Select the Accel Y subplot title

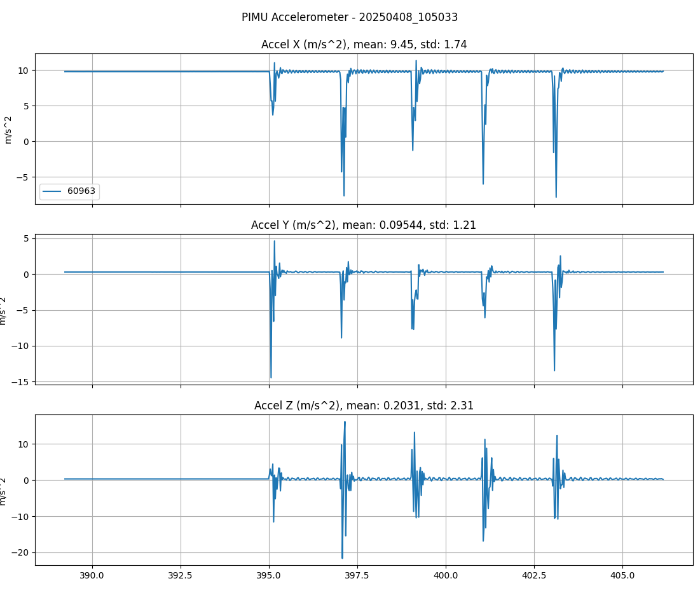[x=364, y=225]
